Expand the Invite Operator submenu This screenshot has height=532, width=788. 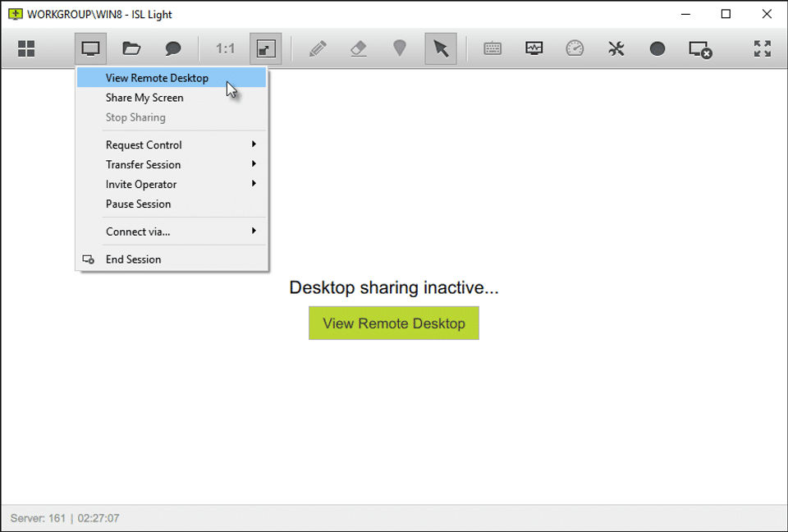172,184
